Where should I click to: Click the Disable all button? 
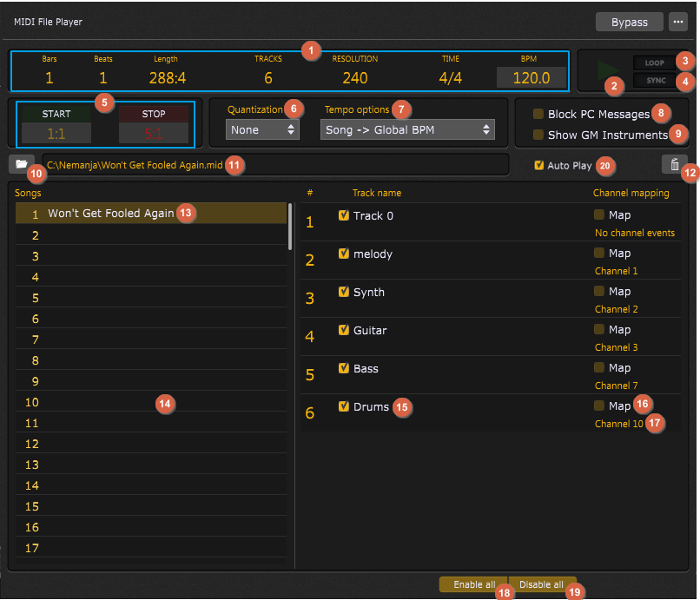click(x=540, y=584)
